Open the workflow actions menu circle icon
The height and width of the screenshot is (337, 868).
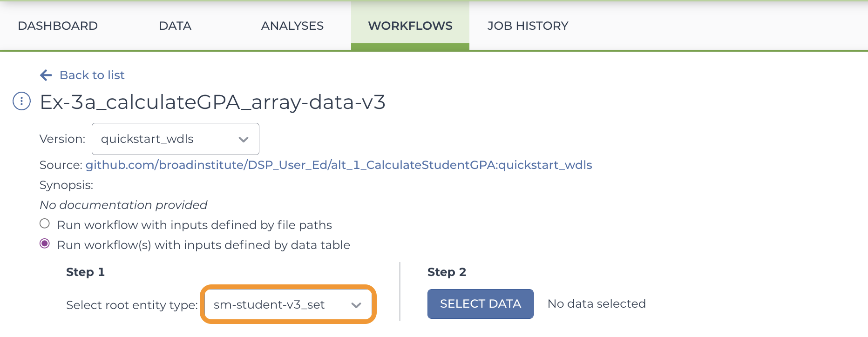[21, 101]
